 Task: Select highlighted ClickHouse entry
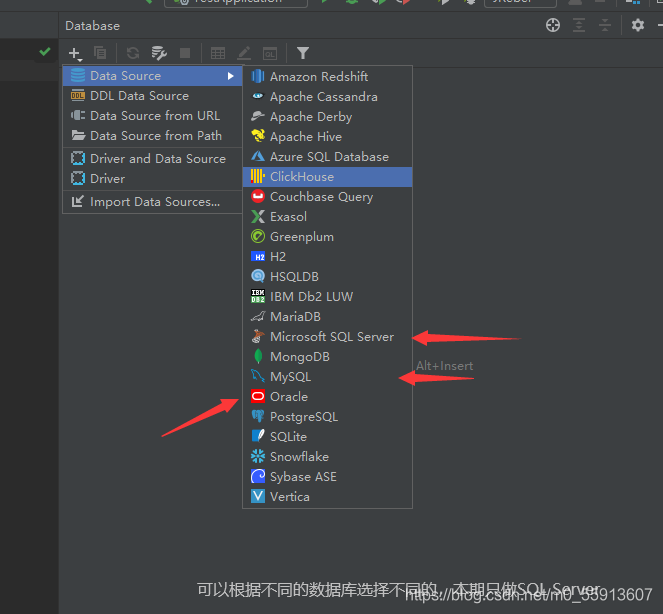pos(328,177)
